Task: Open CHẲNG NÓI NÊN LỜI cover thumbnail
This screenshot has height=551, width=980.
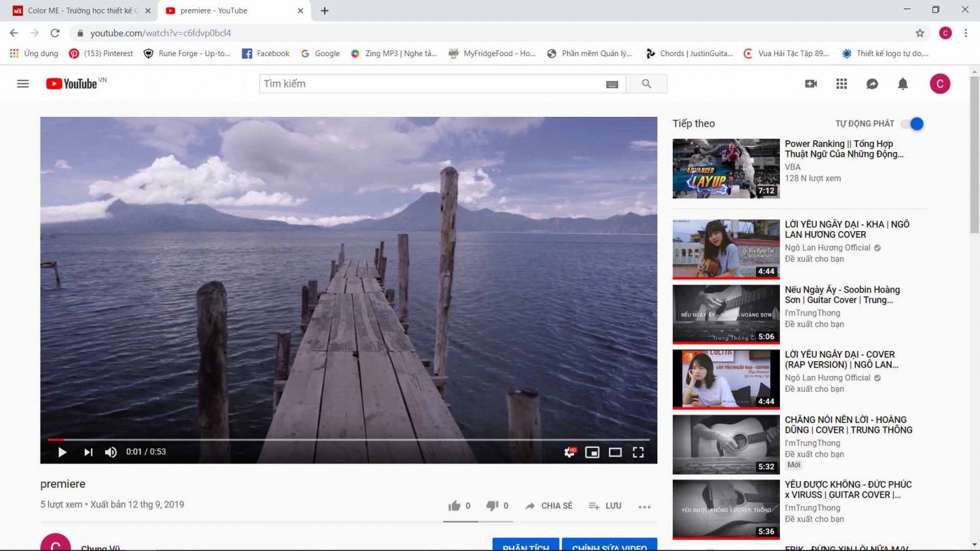Action: pos(726,445)
